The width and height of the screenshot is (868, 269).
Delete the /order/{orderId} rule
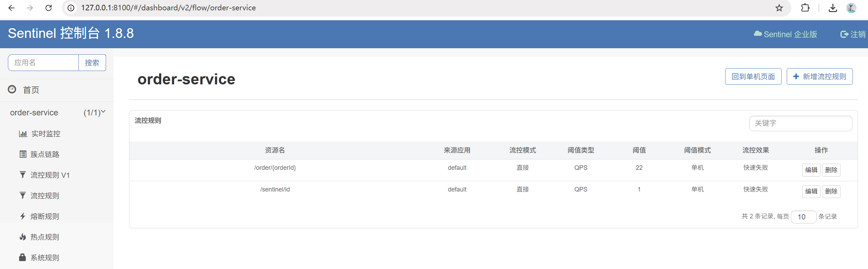click(831, 170)
